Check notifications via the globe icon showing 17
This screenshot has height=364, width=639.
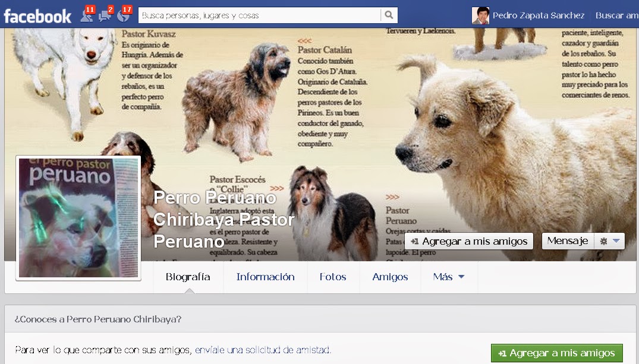click(123, 15)
